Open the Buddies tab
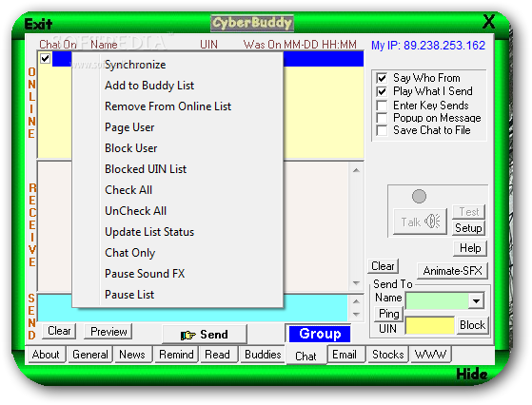 coord(263,355)
